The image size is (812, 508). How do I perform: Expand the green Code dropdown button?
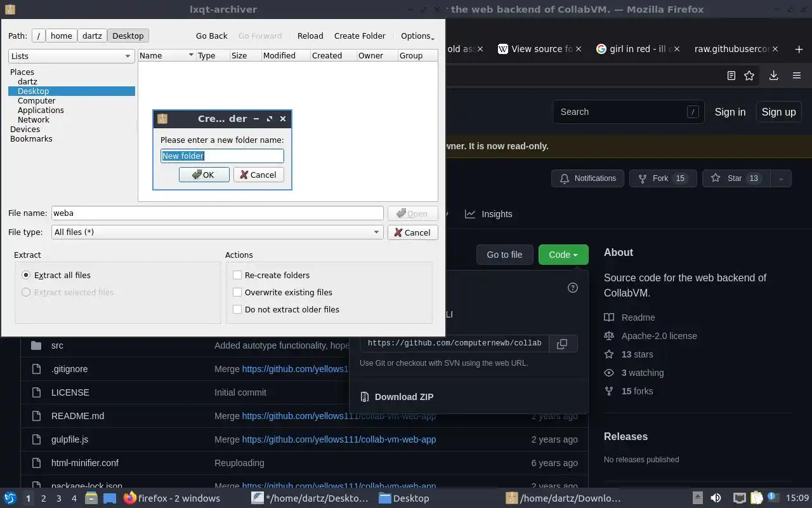tap(563, 255)
